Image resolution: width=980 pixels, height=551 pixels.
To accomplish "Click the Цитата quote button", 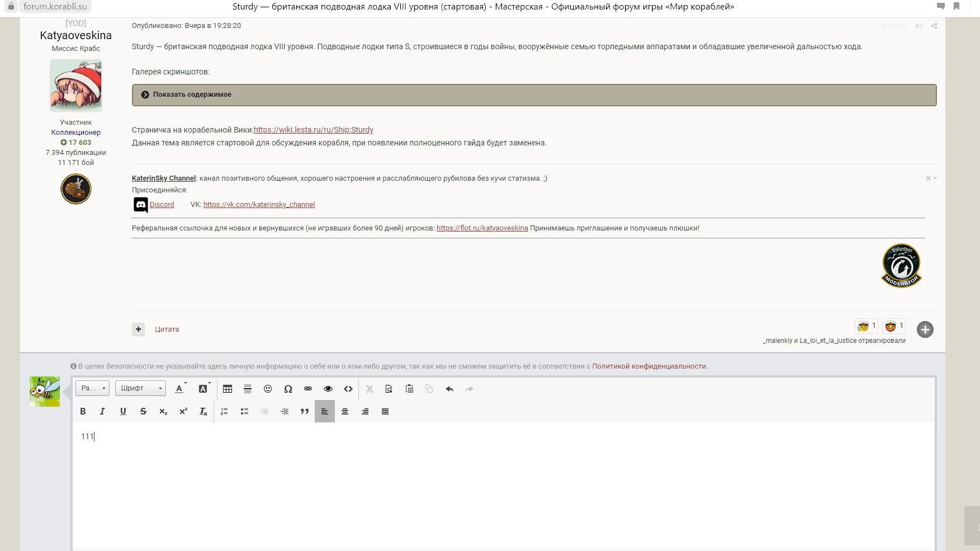I will tap(167, 329).
